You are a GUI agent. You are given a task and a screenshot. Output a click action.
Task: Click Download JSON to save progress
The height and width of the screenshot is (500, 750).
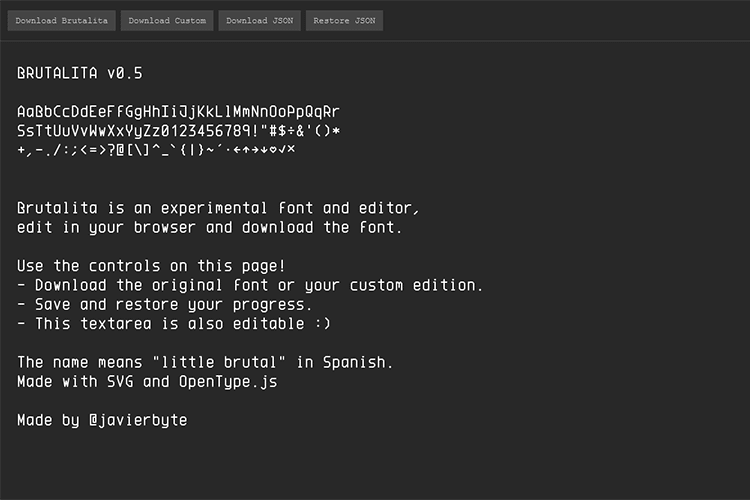point(259,21)
